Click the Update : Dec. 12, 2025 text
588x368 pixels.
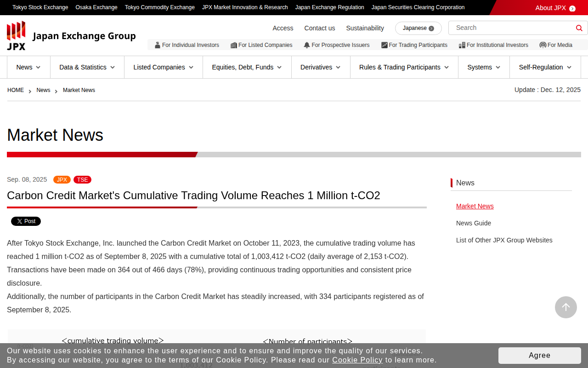(x=548, y=90)
